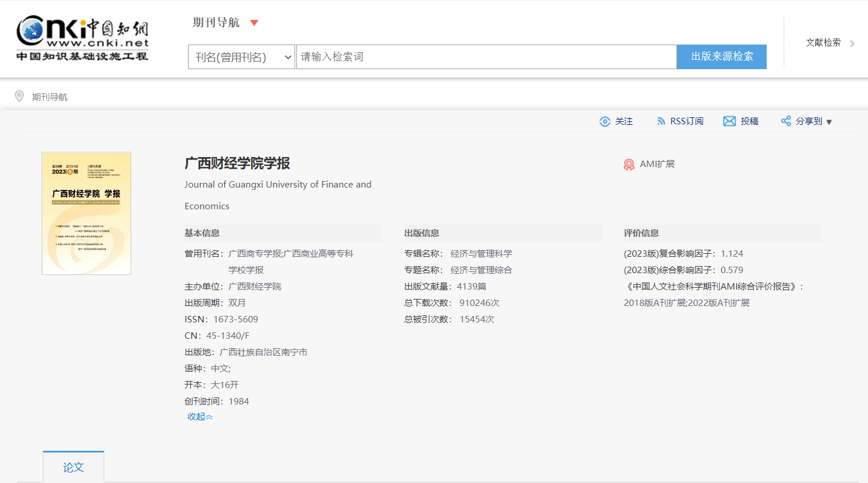Viewport: 868px width, 483px height.
Task: Click the 评价信息 section header
Action: 641,233
